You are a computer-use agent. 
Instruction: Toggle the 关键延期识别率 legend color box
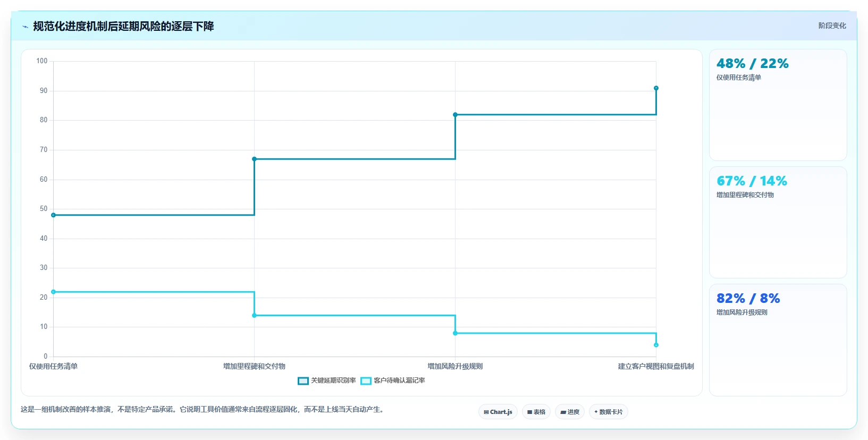coord(303,381)
